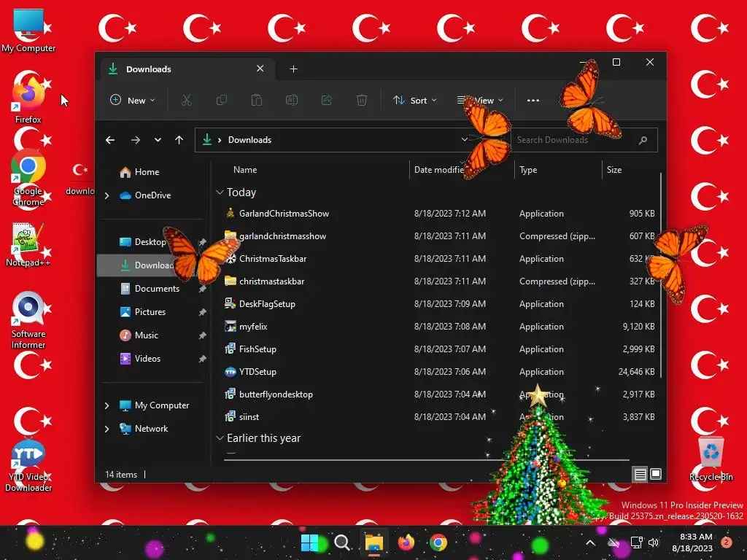
Task: Go forward with the right arrow
Action: [135, 140]
